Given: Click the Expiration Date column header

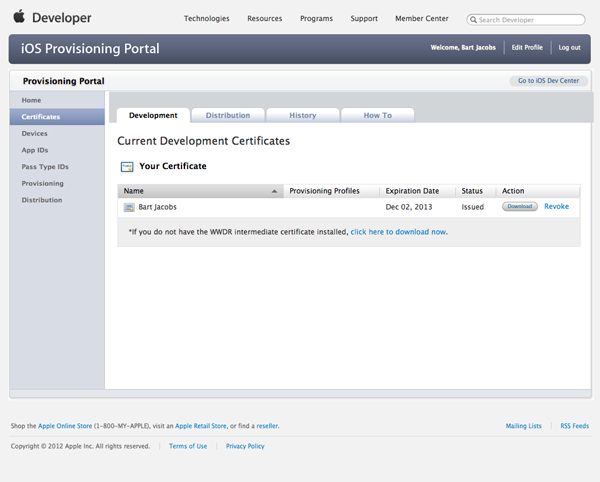Looking at the screenshot, I should point(417,191).
